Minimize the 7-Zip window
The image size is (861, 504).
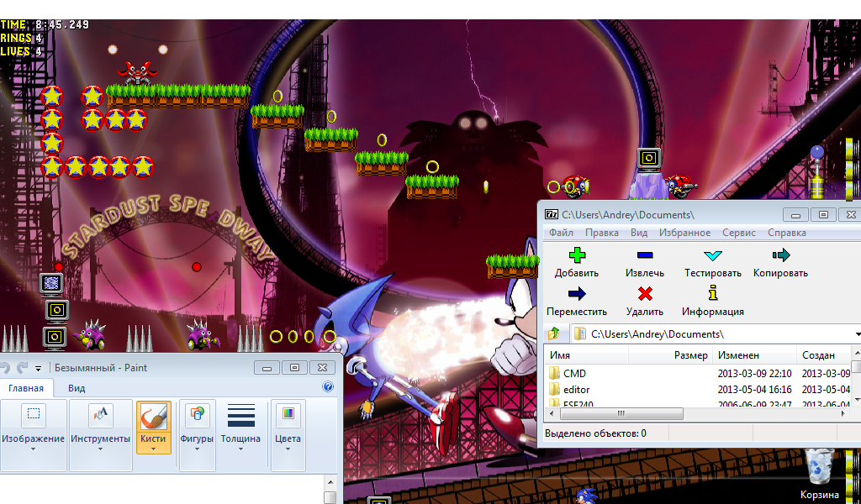795,214
